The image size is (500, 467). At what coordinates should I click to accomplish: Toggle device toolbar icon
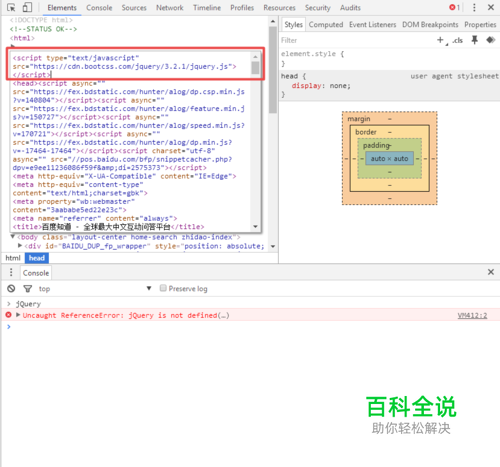tap(27, 7)
